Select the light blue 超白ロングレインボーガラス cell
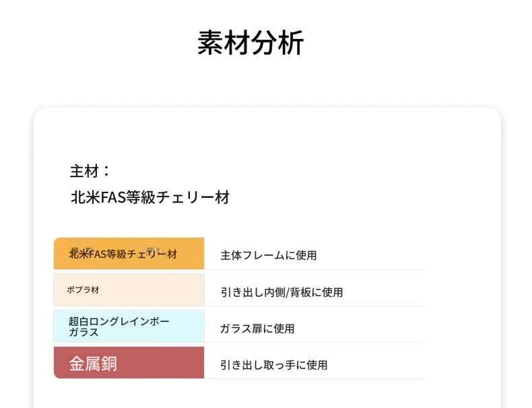 [x=129, y=327]
